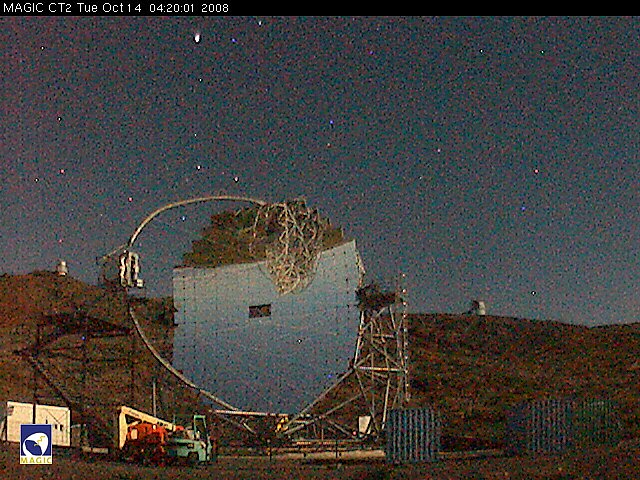Click the blue shipping container beside tower
This screenshot has height=480, width=640.
pyautogui.click(x=411, y=433)
